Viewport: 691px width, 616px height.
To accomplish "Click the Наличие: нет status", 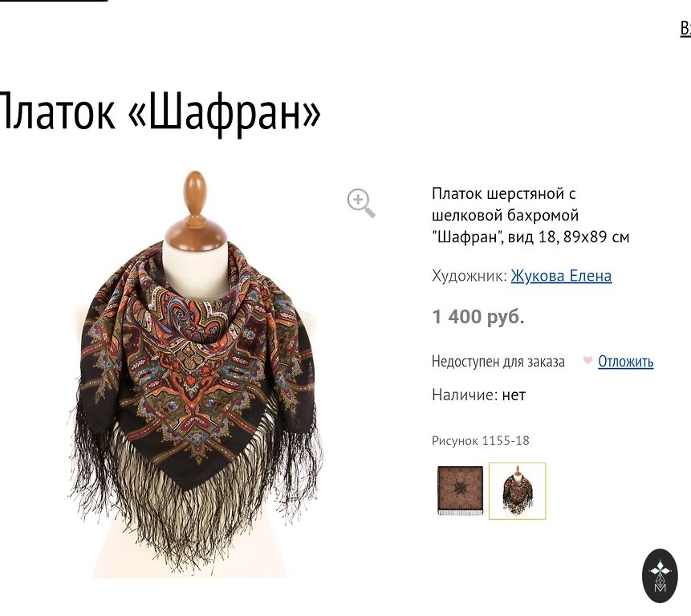I will pyautogui.click(x=478, y=395).
